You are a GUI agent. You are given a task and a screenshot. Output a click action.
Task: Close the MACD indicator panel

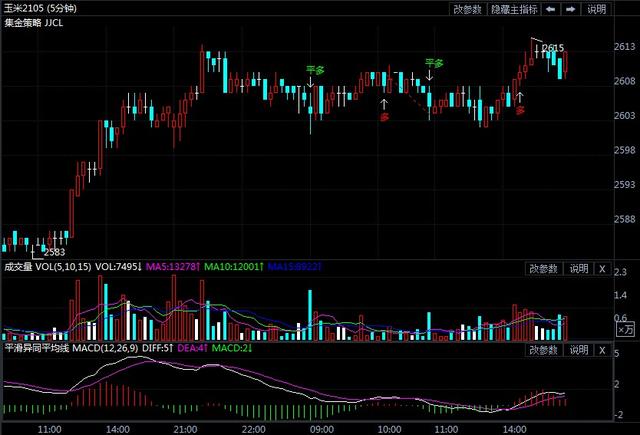click(602, 349)
